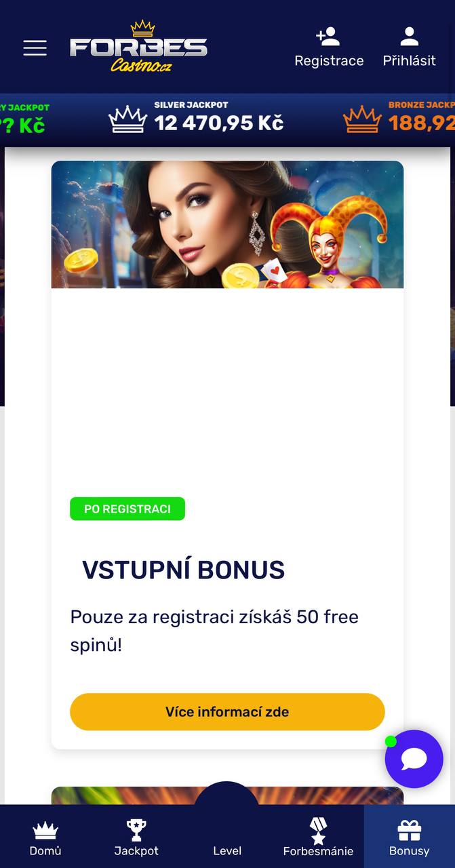Tap the PO REGISTRACI green badge

pyautogui.click(x=127, y=509)
